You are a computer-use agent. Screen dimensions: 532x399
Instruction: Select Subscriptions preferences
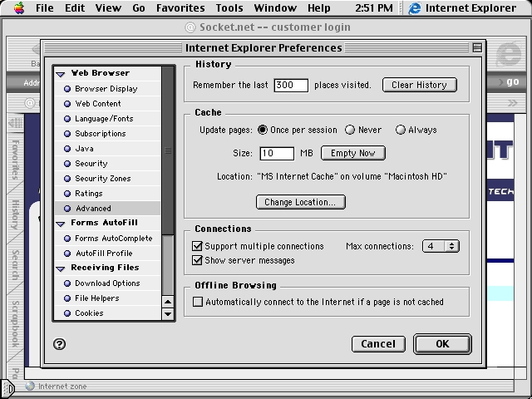[x=107, y=134]
